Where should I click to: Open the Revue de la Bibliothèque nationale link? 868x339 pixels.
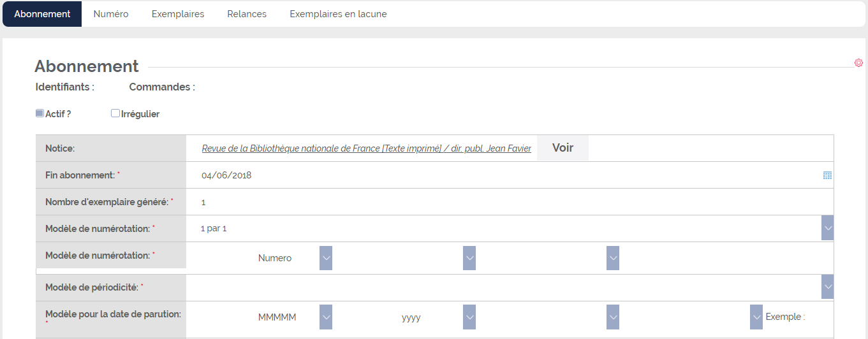pyautogui.click(x=367, y=148)
